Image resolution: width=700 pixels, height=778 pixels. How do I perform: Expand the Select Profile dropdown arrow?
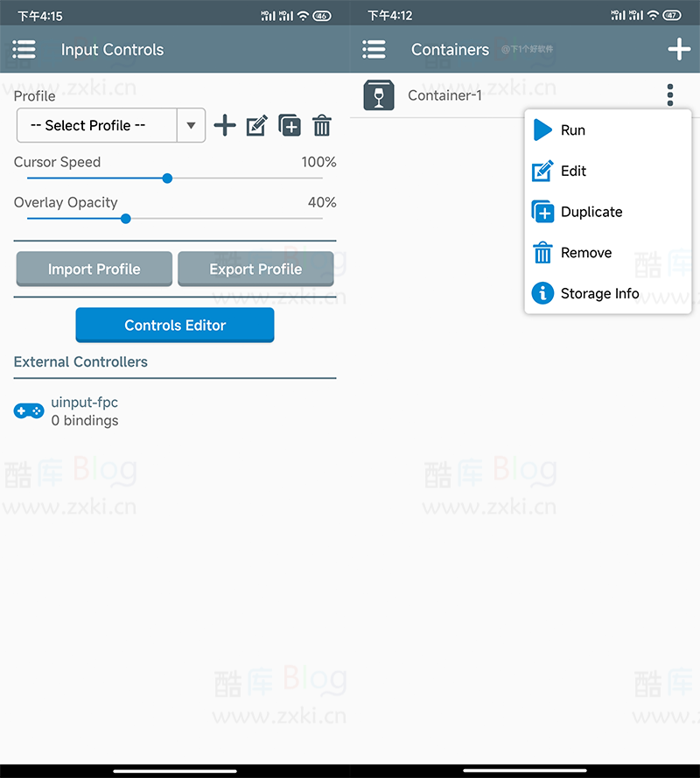tap(191, 125)
